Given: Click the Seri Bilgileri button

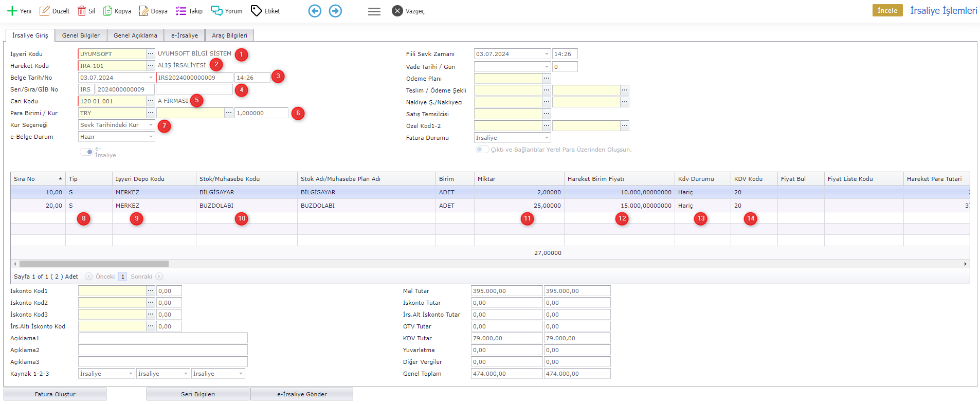Looking at the screenshot, I should 198,394.
